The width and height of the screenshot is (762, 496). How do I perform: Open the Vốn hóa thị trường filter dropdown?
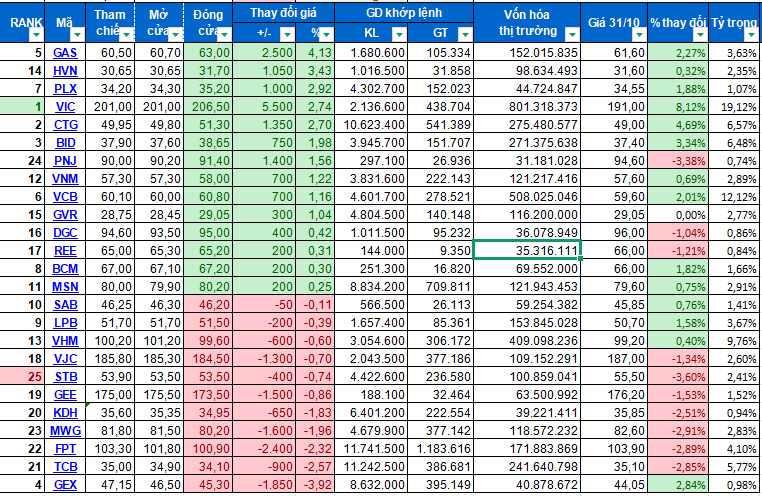pos(573,34)
